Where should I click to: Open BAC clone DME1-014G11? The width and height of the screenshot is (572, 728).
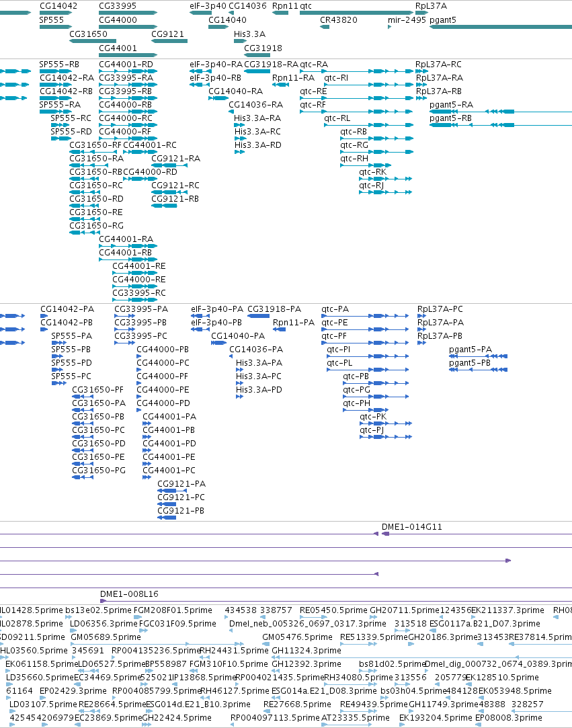(x=412, y=527)
